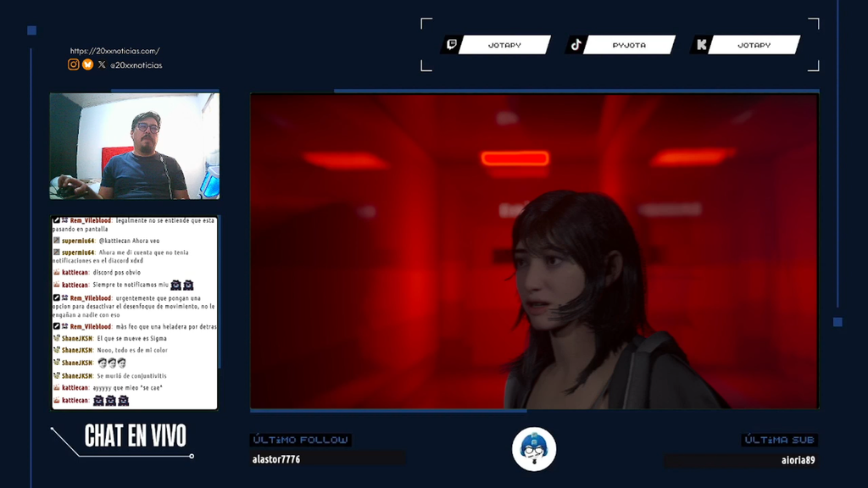
Task: Click the moderator badge before 'màs feo que'
Action: pos(57,326)
